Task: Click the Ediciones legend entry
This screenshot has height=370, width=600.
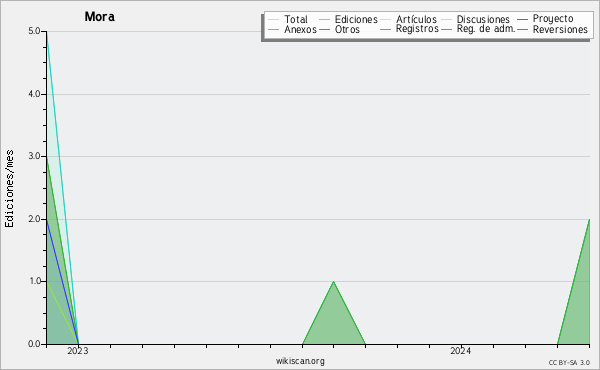Action: [356, 19]
